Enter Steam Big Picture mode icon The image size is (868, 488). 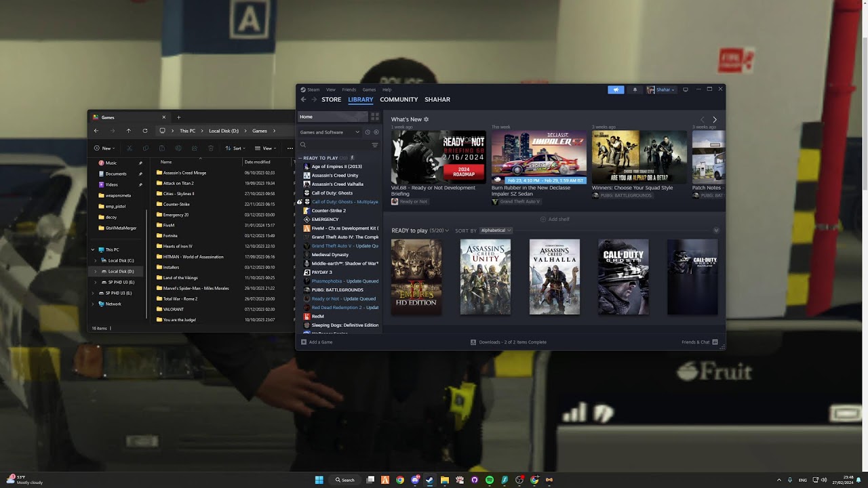(x=686, y=89)
